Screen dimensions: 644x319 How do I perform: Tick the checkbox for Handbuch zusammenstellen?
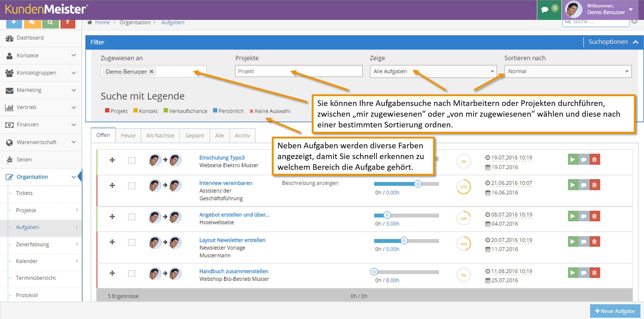tap(132, 273)
